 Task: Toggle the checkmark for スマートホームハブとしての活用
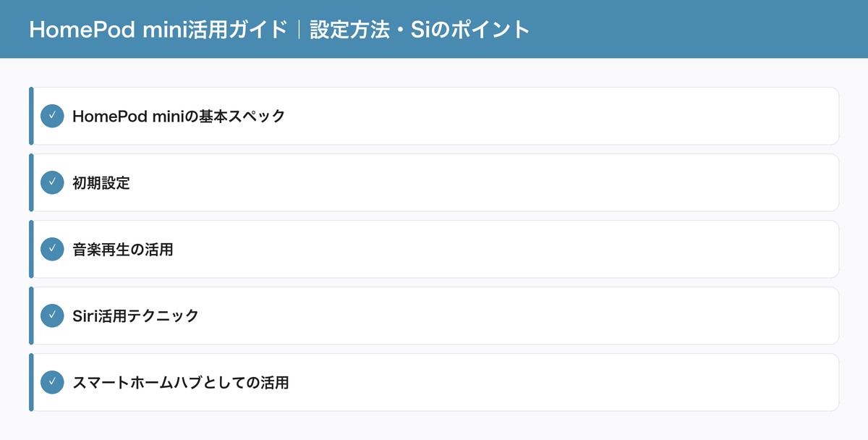tap(52, 382)
